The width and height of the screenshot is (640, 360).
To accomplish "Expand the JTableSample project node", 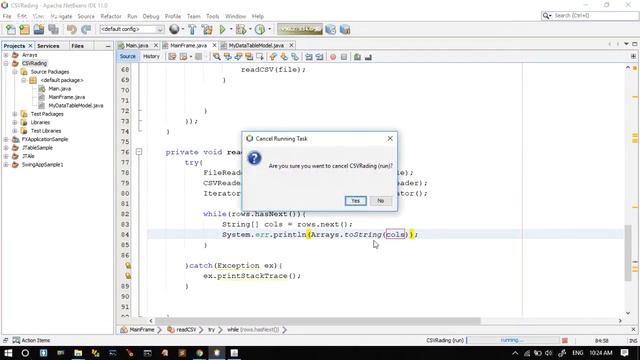I will click(x=6, y=148).
